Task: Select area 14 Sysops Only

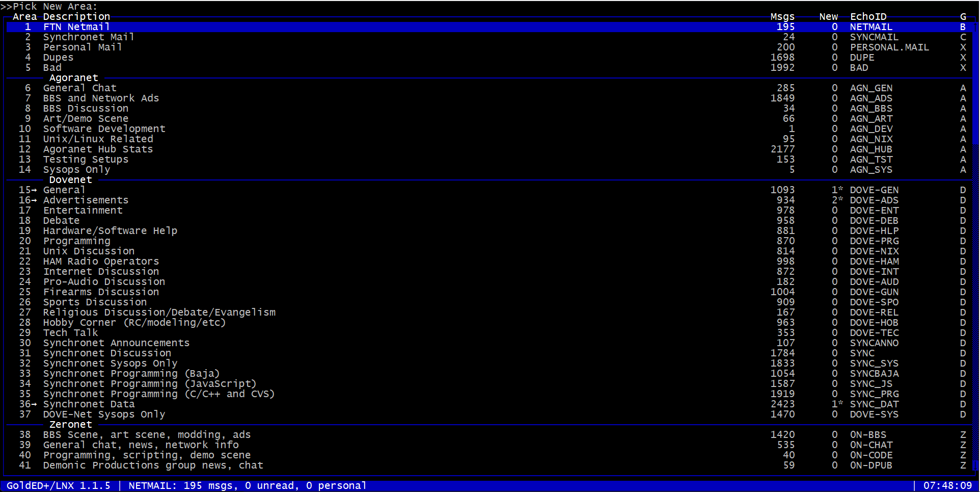Action: point(489,170)
